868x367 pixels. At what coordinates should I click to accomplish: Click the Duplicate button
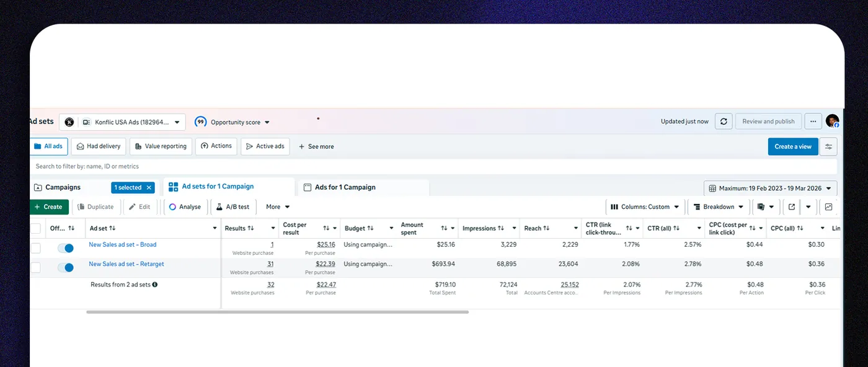pos(95,207)
